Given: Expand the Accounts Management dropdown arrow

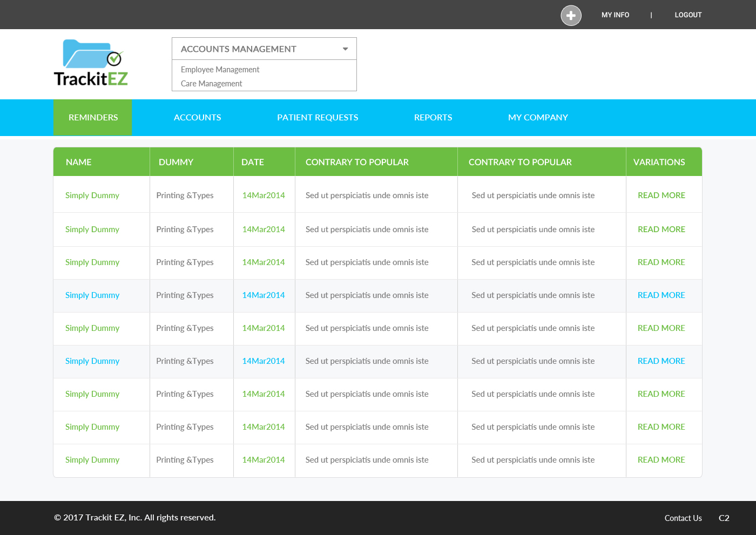Looking at the screenshot, I should tap(345, 49).
